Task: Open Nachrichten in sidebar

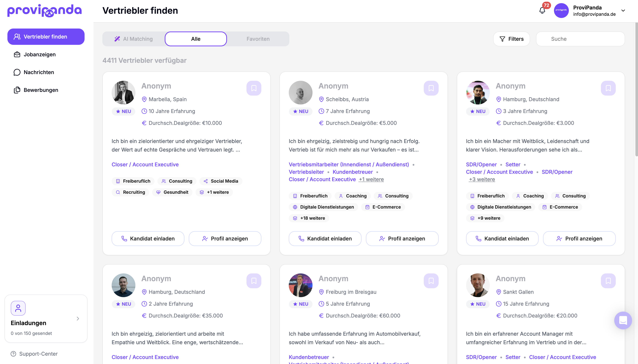Action: (x=39, y=72)
